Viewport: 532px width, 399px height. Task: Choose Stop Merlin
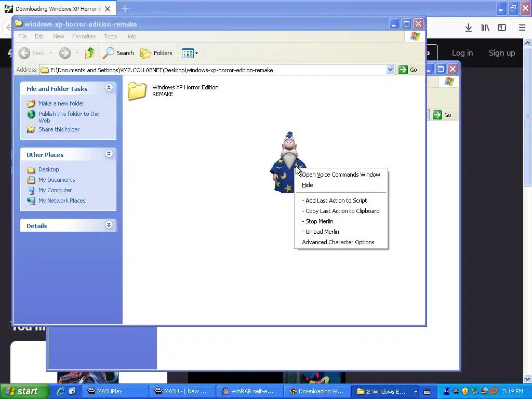tap(341, 221)
